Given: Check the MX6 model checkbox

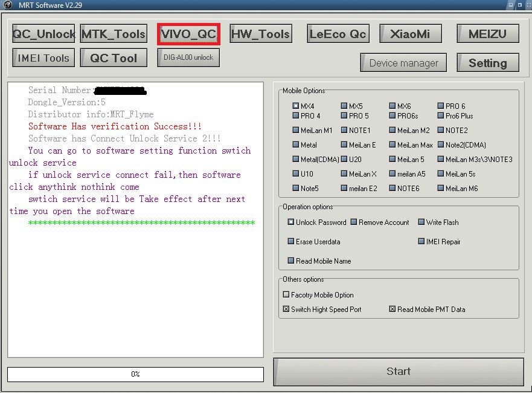Looking at the screenshot, I should [x=393, y=106].
